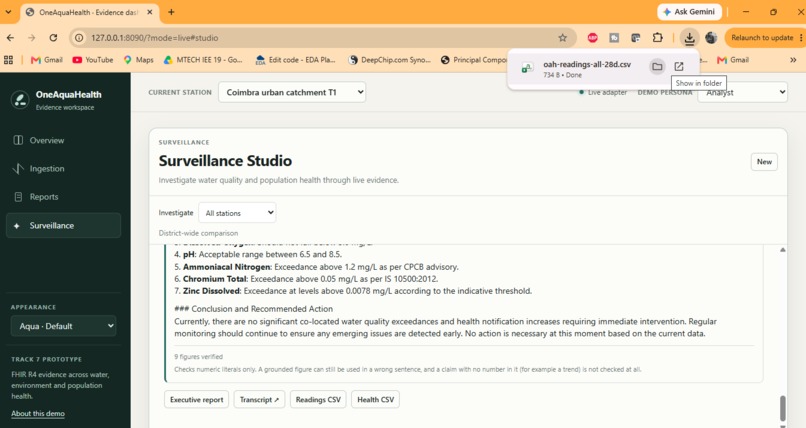Screen dimensions: 806x428
Task: Show downloaded CSV in folder
Action: coord(657,66)
